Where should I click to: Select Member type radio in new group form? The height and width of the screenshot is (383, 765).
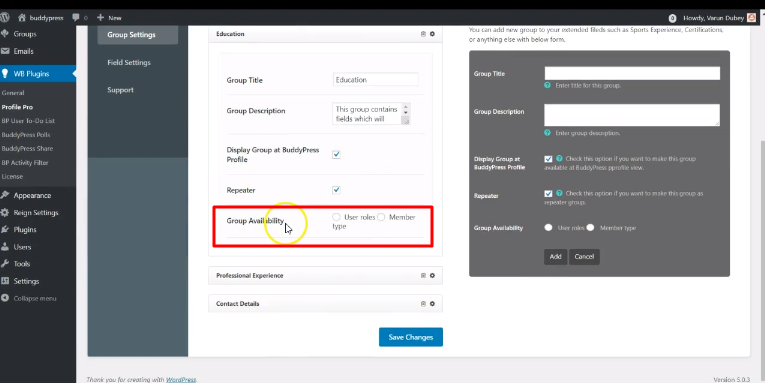[x=590, y=227]
